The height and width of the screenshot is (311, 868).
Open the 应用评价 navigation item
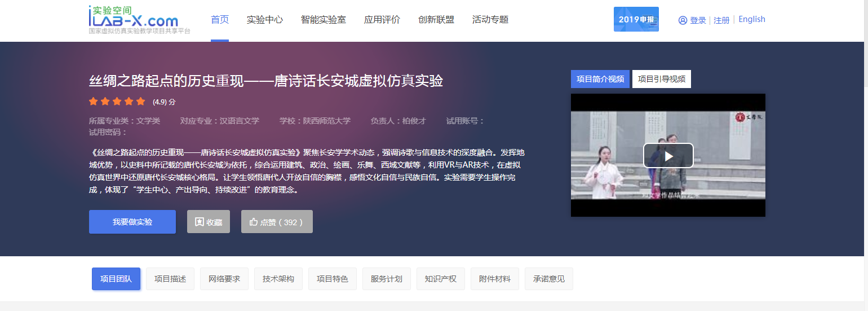[x=382, y=20]
